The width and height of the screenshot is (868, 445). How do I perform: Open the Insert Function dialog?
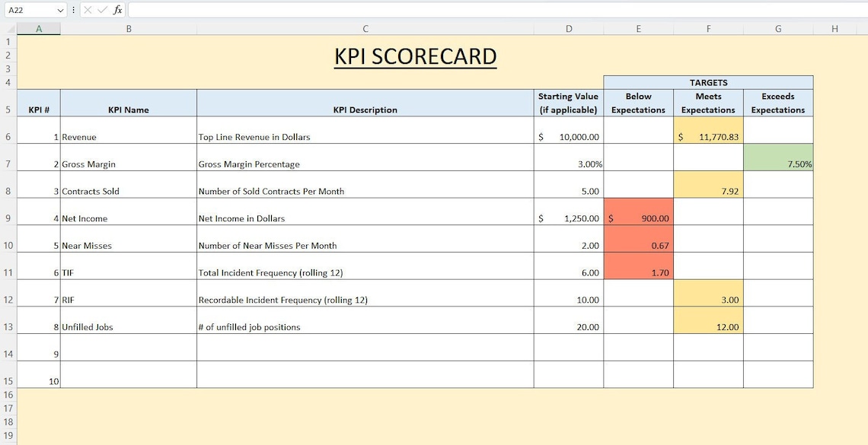coord(116,10)
